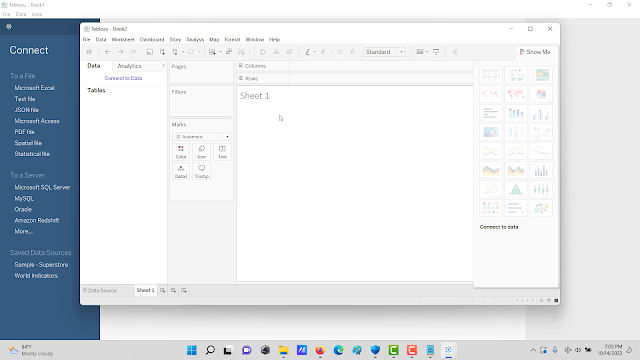Toggle the Show Me panel button
This screenshot has width=640, height=360.
tap(535, 52)
